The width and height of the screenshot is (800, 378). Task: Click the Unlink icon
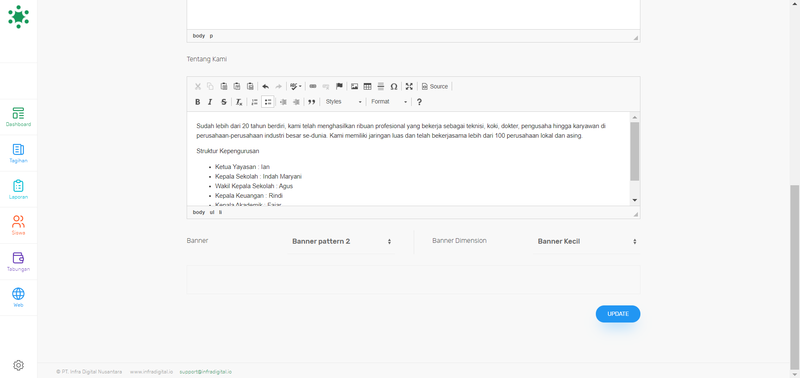(326, 87)
